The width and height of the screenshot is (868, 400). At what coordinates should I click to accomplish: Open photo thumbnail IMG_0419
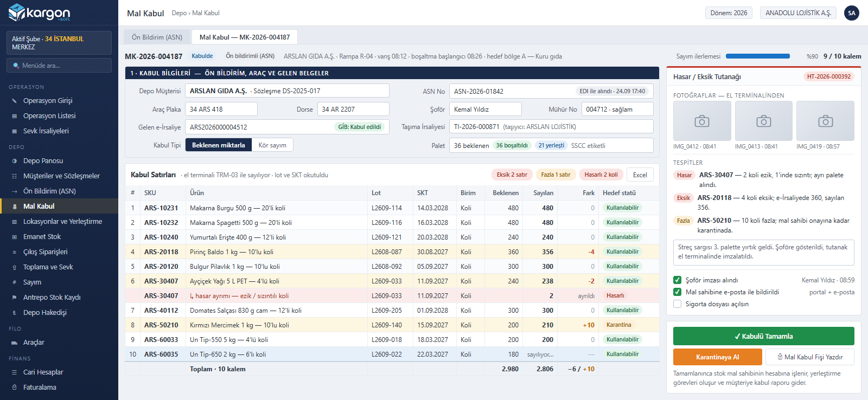[826, 121]
